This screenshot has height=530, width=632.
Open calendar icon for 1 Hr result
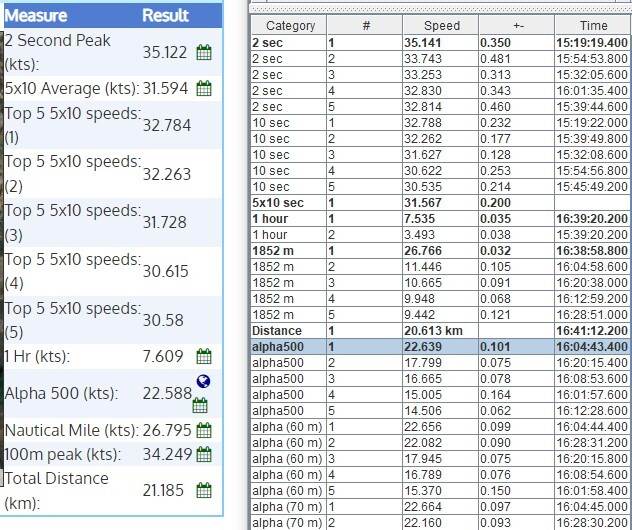pos(204,356)
